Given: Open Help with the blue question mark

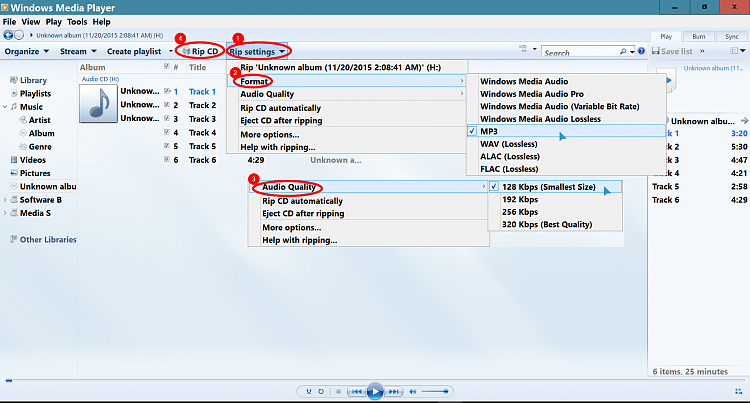Looking at the screenshot, I should click(x=641, y=51).
